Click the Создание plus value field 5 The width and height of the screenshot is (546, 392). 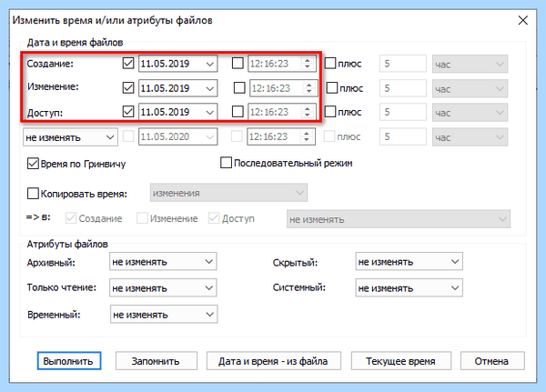point(403,64)
